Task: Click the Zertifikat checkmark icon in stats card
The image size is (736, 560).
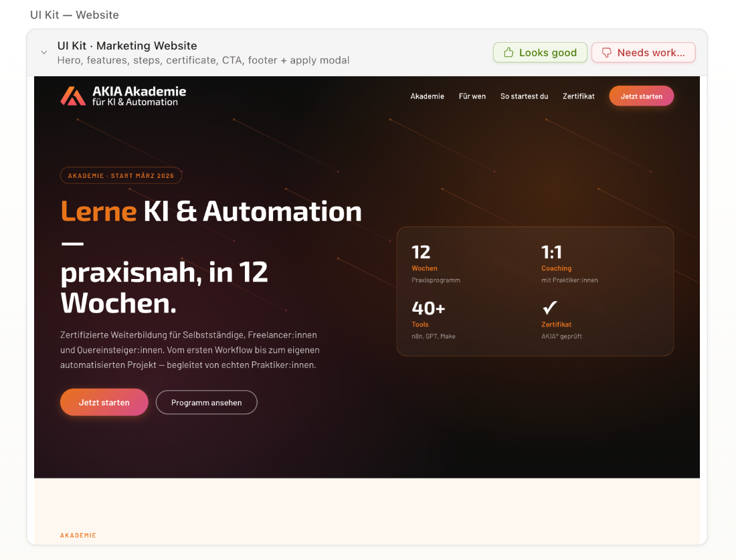Action: click(x=549, y=308)
